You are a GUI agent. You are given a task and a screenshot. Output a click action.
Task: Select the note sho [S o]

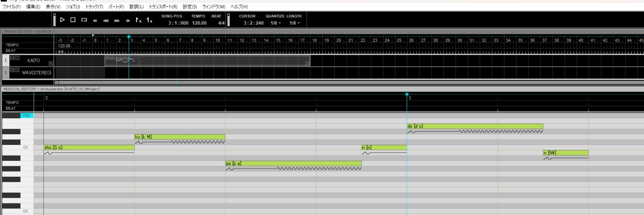(89, 147)
